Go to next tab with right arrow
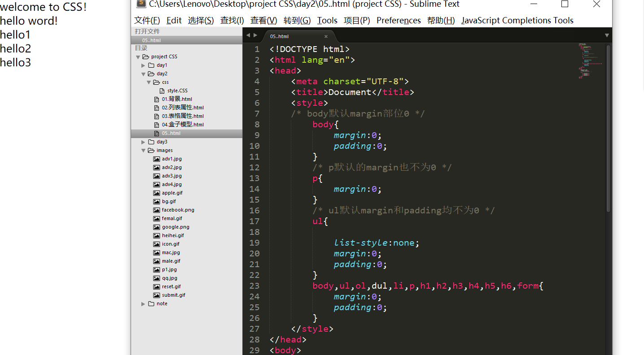 tap(255, 35)
